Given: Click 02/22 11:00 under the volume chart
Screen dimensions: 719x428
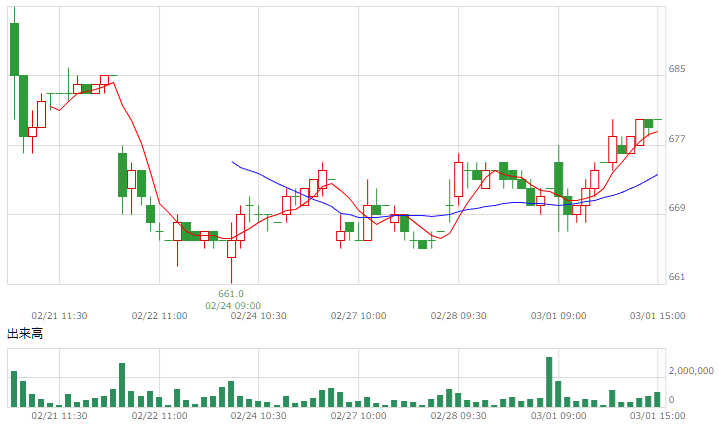Looking at the screenshot, I should (x=159, y=416).
